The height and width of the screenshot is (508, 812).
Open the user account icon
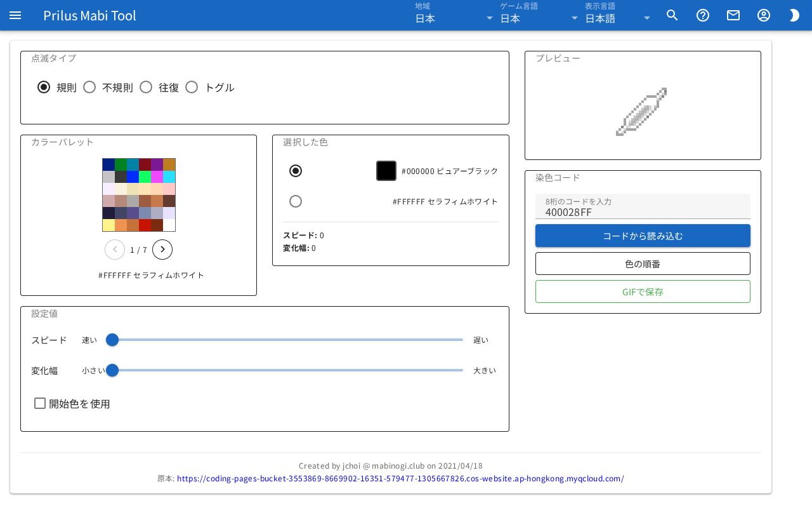(764, 15)
